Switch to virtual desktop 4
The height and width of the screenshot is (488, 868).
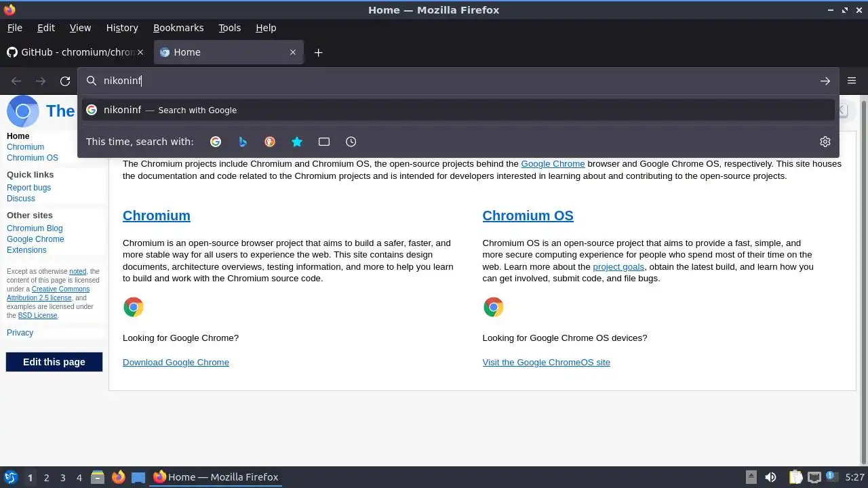pyautogui.click(x=79, y=477)
